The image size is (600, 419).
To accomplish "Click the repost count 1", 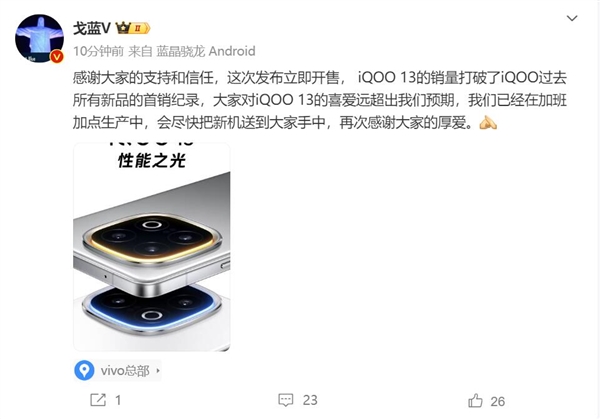I will coord(118,401).
